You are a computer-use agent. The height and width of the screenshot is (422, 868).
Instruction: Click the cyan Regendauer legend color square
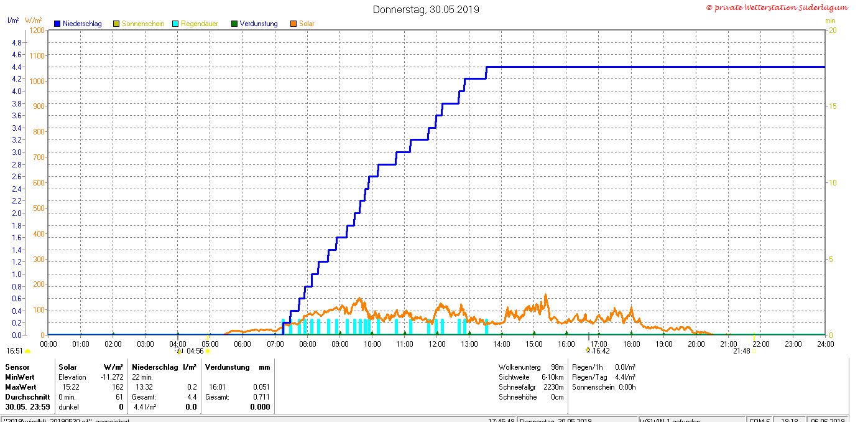[x=175, y=24]
